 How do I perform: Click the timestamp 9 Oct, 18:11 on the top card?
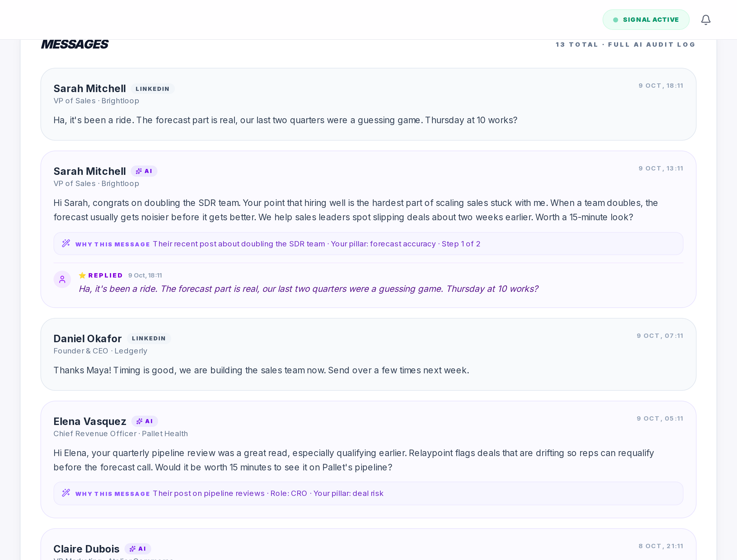[x=661, y=86]
